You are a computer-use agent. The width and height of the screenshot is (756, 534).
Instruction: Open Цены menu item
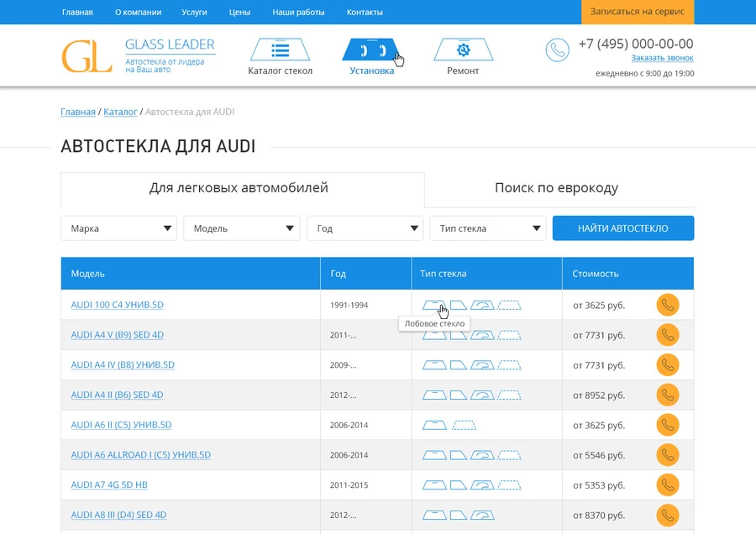pyautogui.click(x=239, y=12)
